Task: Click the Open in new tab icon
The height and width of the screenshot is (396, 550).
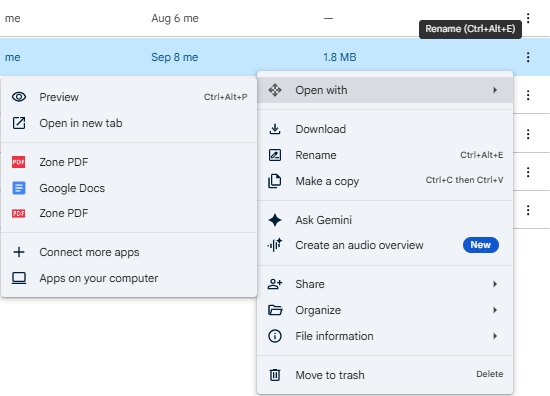Action: (19, 123)
